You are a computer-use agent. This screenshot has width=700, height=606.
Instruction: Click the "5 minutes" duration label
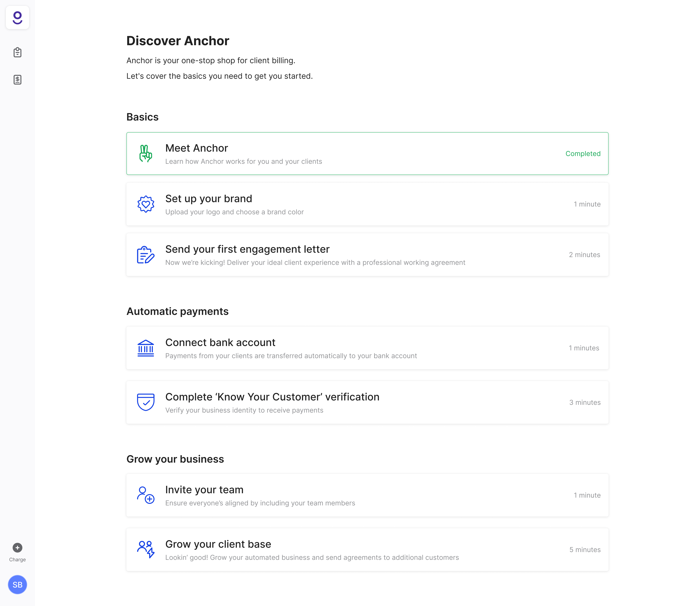pyautogui.click(x=585, y=550)
